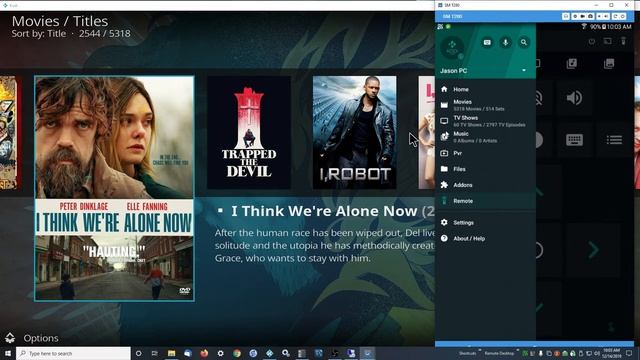640x360 pixels.
Task: Click the volume speaker button on remote
Action: pos(574,98)
